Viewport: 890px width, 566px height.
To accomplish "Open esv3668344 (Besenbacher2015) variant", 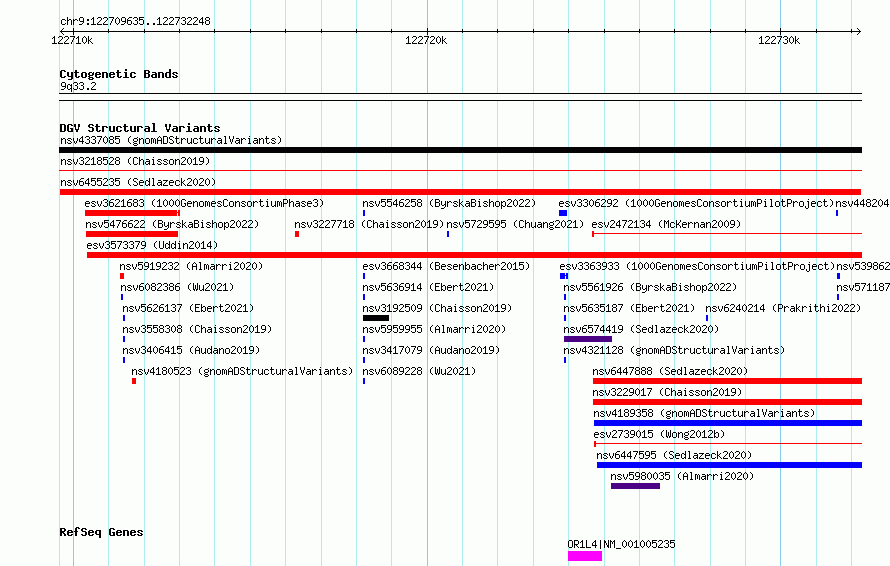I will click(x=446, y=266).
